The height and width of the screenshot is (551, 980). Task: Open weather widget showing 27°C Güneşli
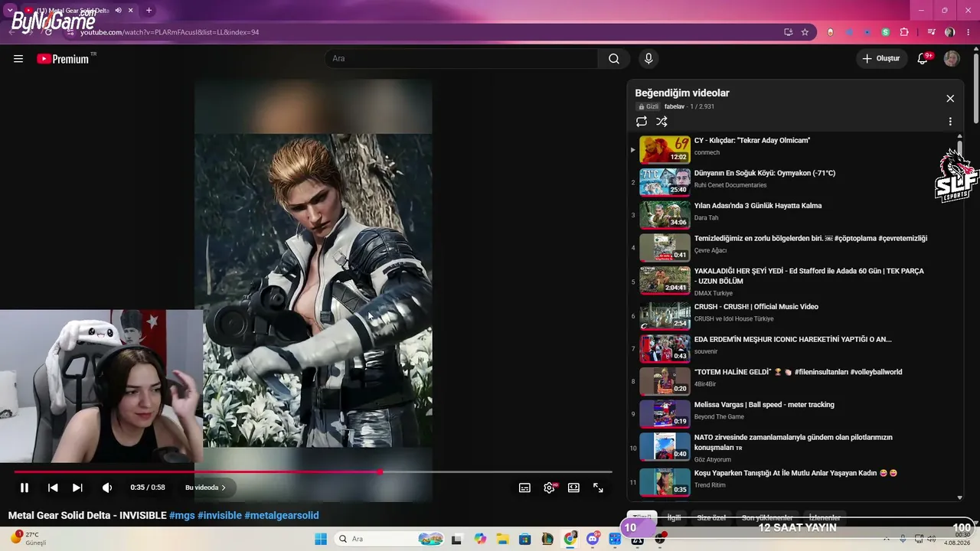(x=29, y=539)
